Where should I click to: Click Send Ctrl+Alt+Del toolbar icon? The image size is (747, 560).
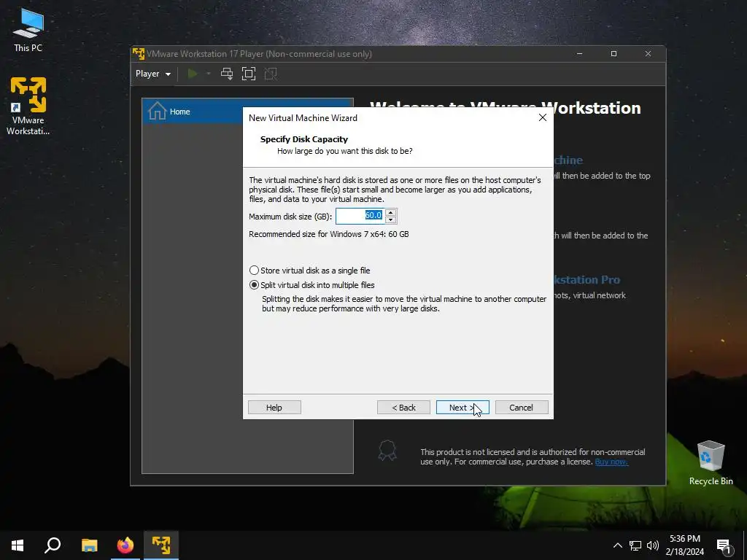(227, 74)
